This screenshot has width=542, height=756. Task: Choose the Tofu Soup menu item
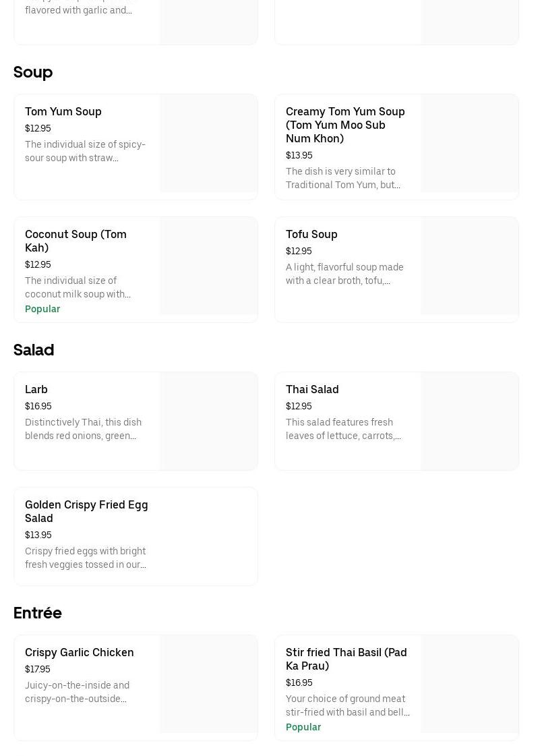click(x=311, y=235)
